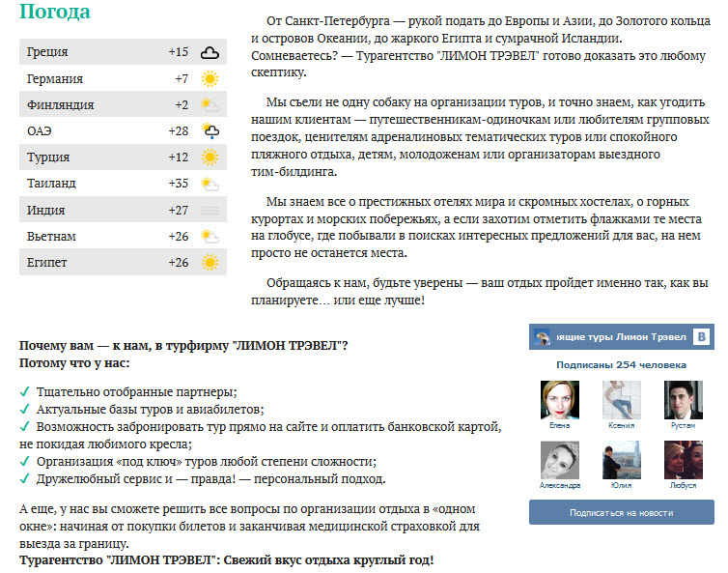The height and width of the screenshot is (573, 728).
Task: Select the Египет weather row label
Action: [47, 263]
